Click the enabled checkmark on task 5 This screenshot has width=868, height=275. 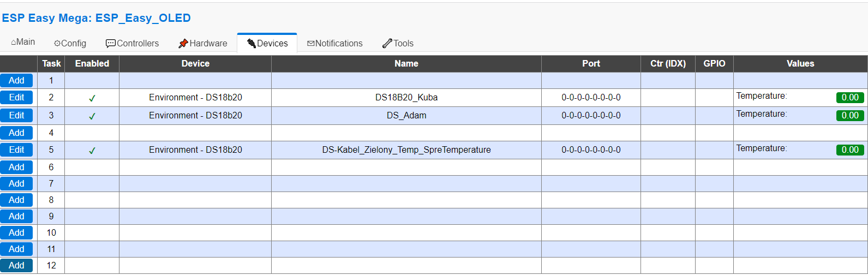[92, 151]
